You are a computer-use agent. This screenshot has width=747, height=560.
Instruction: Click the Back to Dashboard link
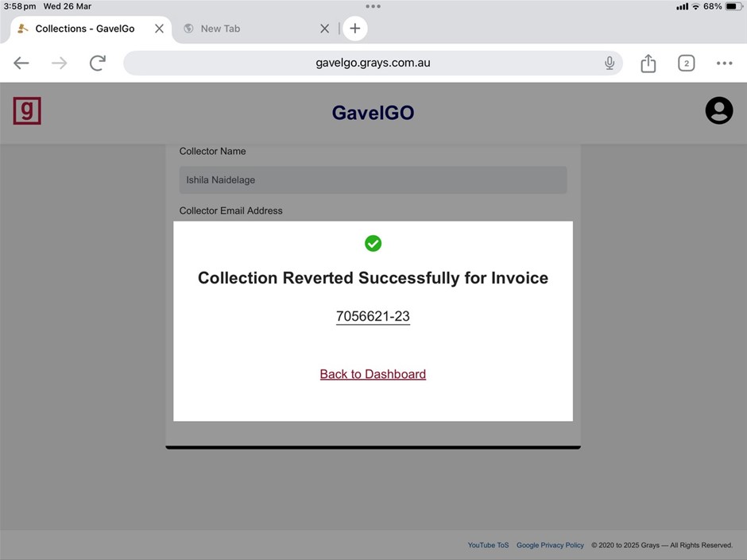click(373, 374)
